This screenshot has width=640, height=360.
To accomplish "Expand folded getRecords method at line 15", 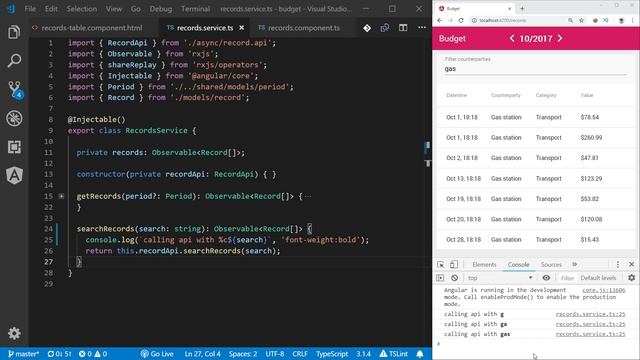I will tap(61, 196).
